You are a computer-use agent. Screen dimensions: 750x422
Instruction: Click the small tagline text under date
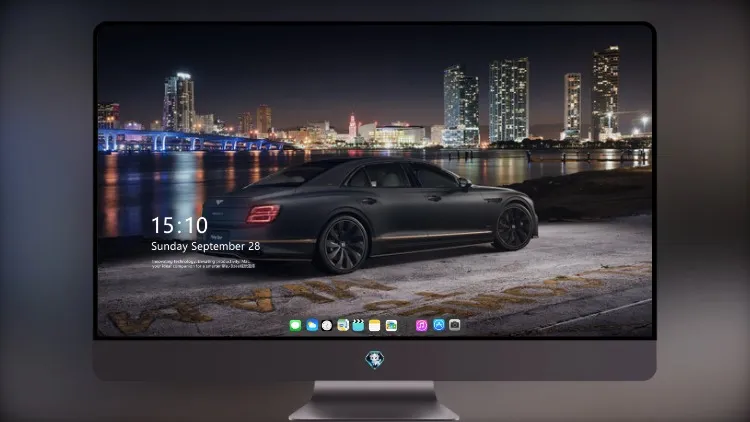[203, 264]
